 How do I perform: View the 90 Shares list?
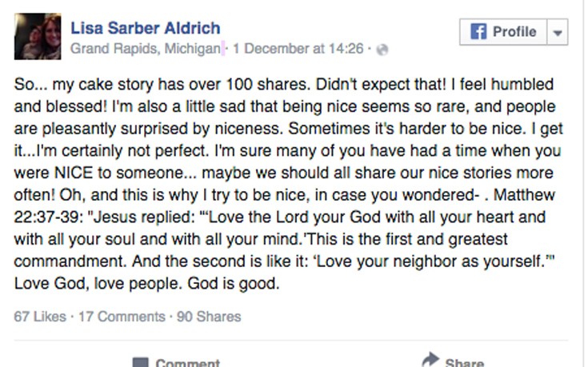[x=208, y=317]
